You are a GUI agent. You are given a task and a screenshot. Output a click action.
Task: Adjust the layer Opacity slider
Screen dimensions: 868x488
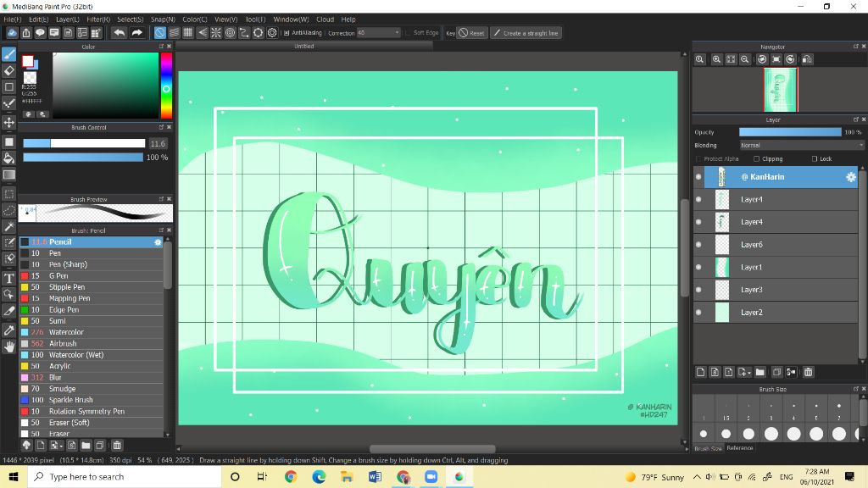pyautogui.click(x=790, y=132)
